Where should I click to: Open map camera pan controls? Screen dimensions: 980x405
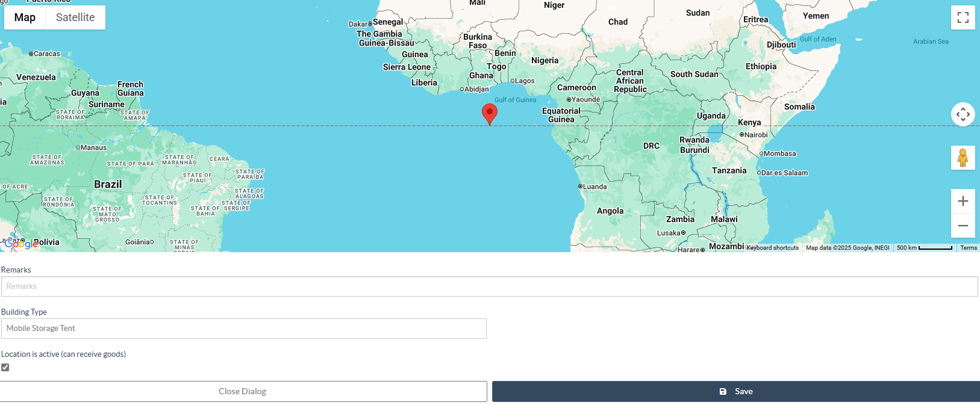963,114
